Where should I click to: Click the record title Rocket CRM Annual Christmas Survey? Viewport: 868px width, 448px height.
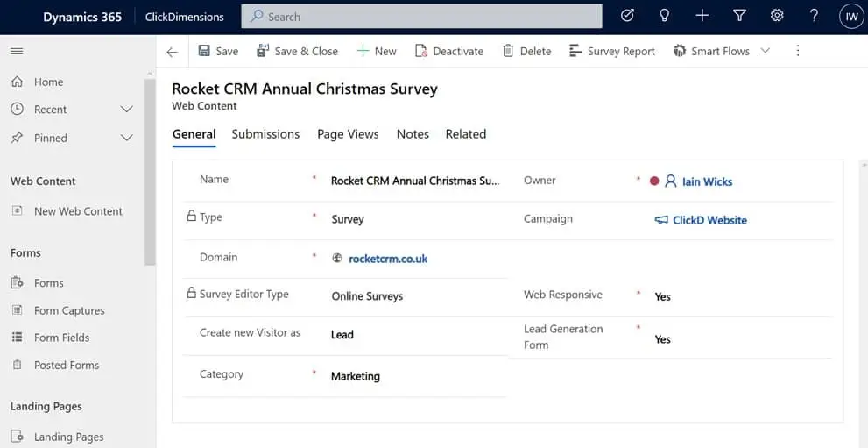[x=305, y=89]
